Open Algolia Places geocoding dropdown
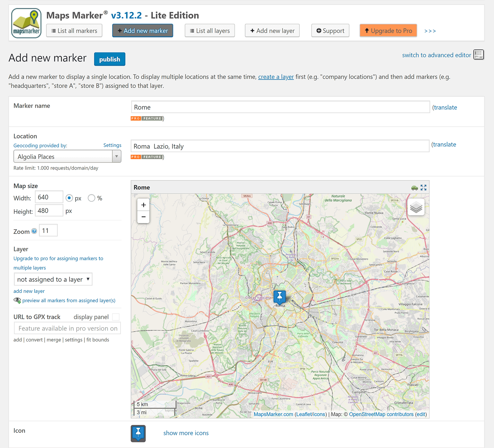This screenshot has height=448, width=494. [67, 156]
